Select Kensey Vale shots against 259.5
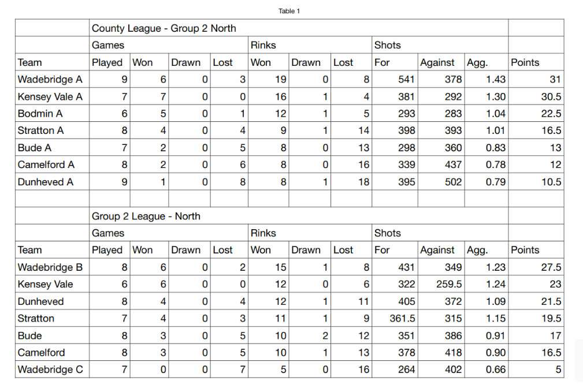This screenshot has height=392, width=583. [x=441, y=284]
